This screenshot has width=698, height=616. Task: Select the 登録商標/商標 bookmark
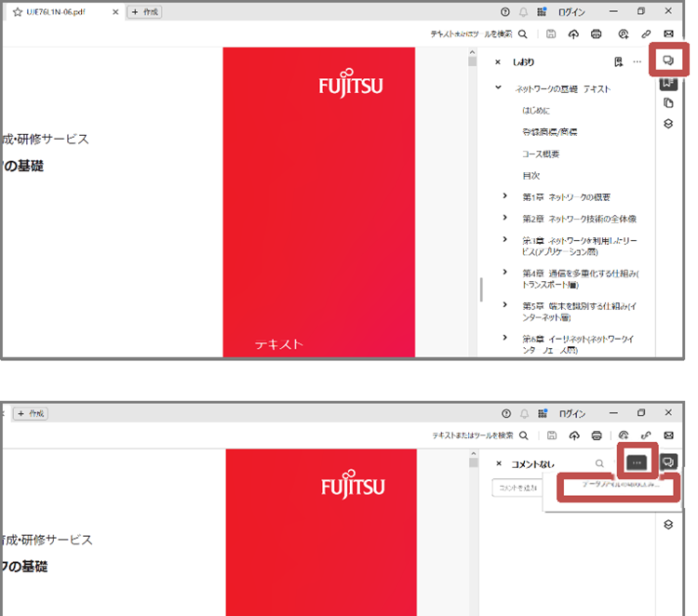click(x=550, y=132)
